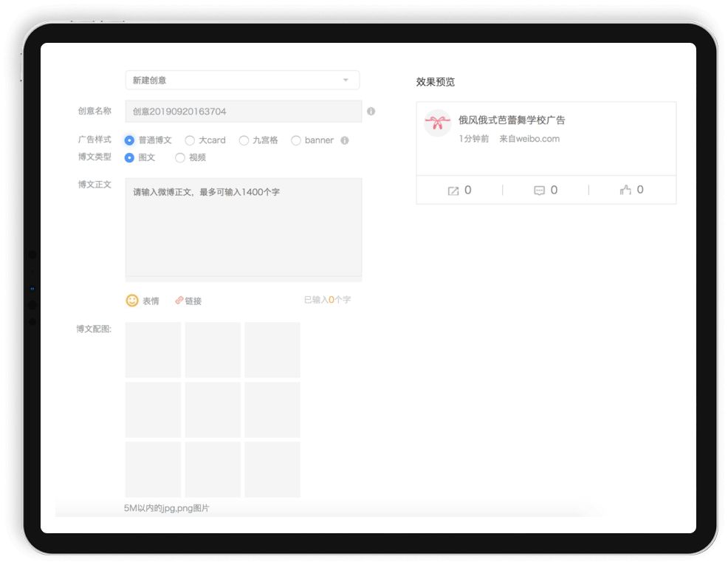The height and width of the screenshot is (565, 728).
Task: Click the smiley emoji icon
Action: pyautogui.click(x=132, y=301)
